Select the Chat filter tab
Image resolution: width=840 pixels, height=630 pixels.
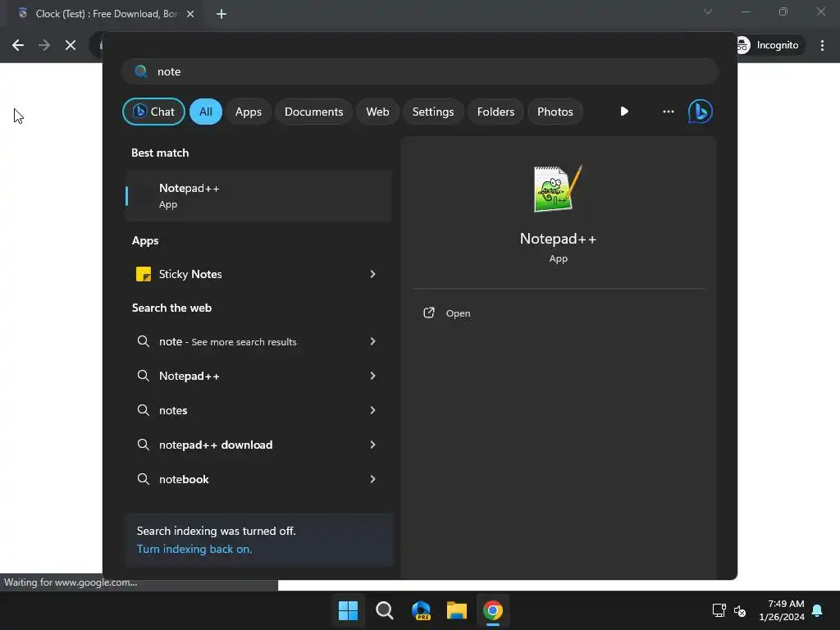point(153,112)
